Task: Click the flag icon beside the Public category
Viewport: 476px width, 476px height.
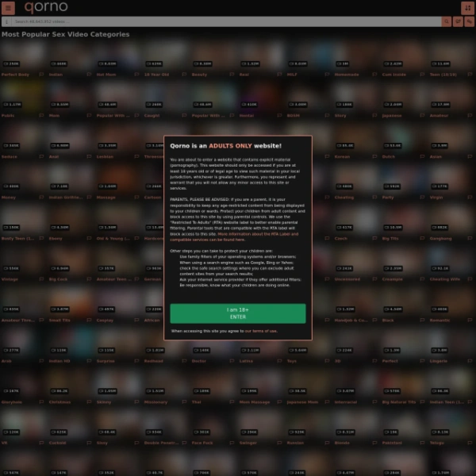Action: [41, 115]
